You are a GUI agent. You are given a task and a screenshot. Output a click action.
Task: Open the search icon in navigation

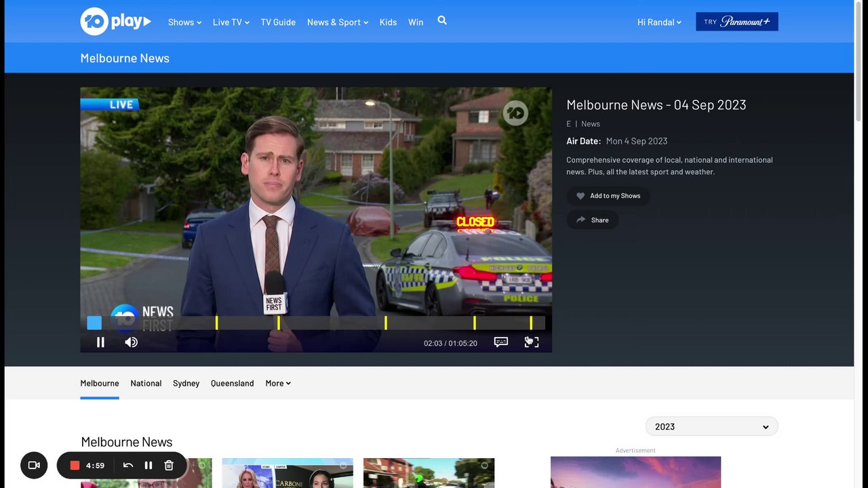coord(442,21)
